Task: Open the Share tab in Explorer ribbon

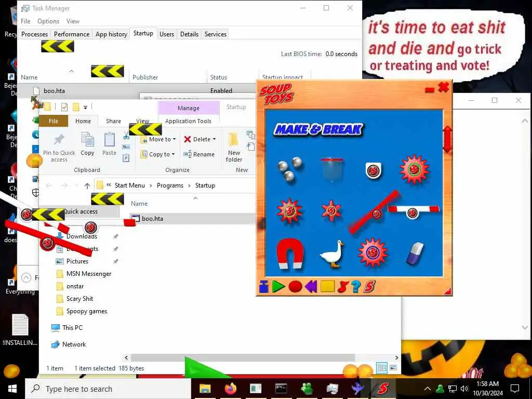Action: click(x=113, y=121)
